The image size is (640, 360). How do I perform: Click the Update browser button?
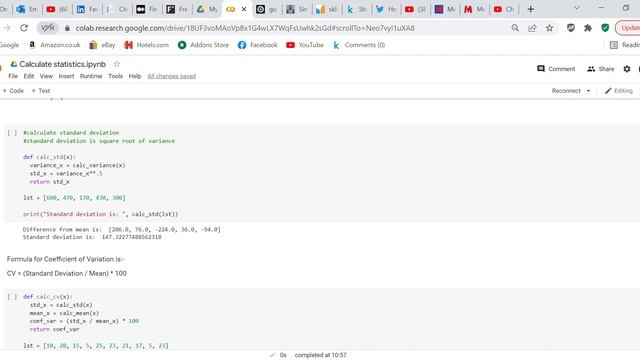628,28
